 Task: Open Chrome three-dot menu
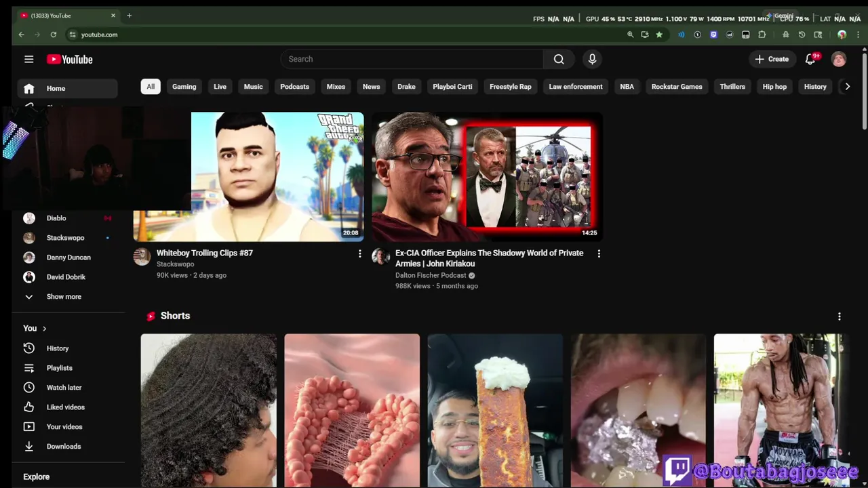857,35
